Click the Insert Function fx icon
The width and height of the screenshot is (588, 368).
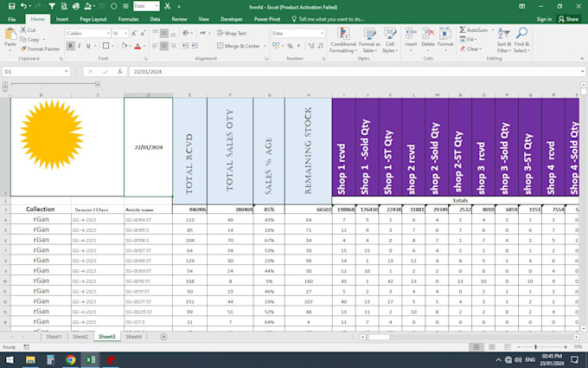[x=120, y=71]
